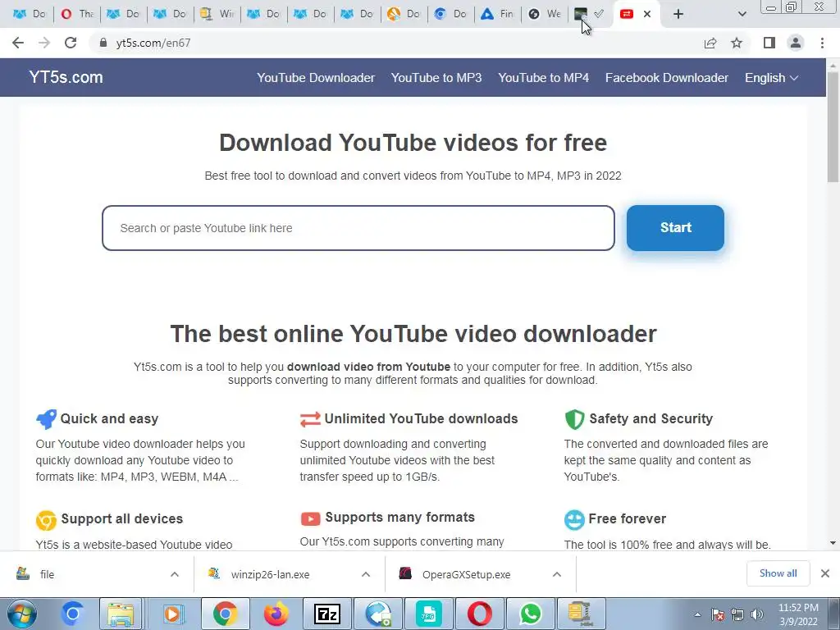Switch to the 'Wi' WinZip tab

(217, 14)
